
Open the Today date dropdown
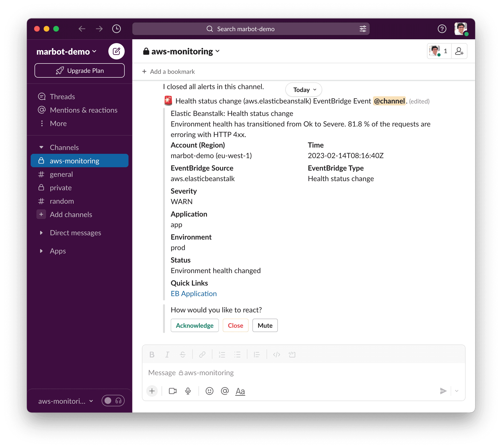tap(304, 90)
